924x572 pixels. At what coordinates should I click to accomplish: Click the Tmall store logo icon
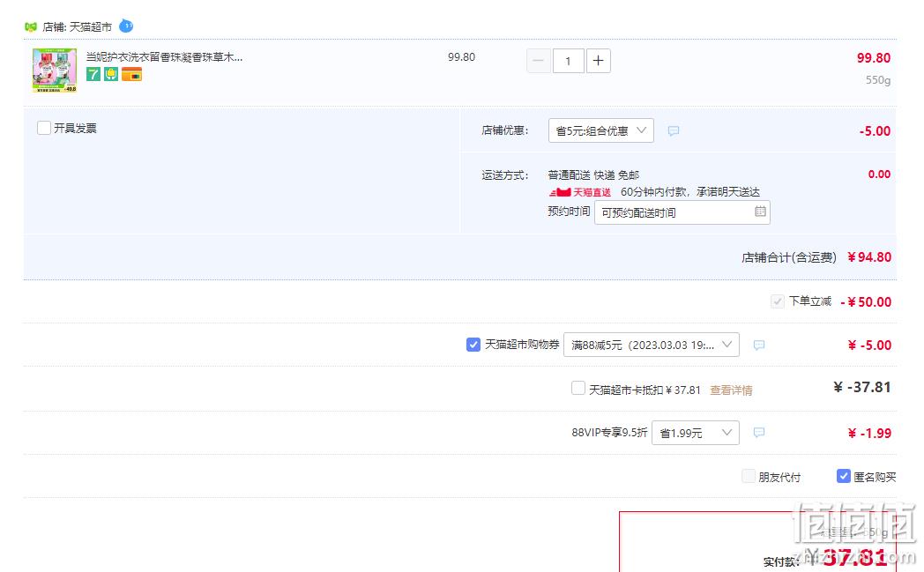tap(31, 27)
